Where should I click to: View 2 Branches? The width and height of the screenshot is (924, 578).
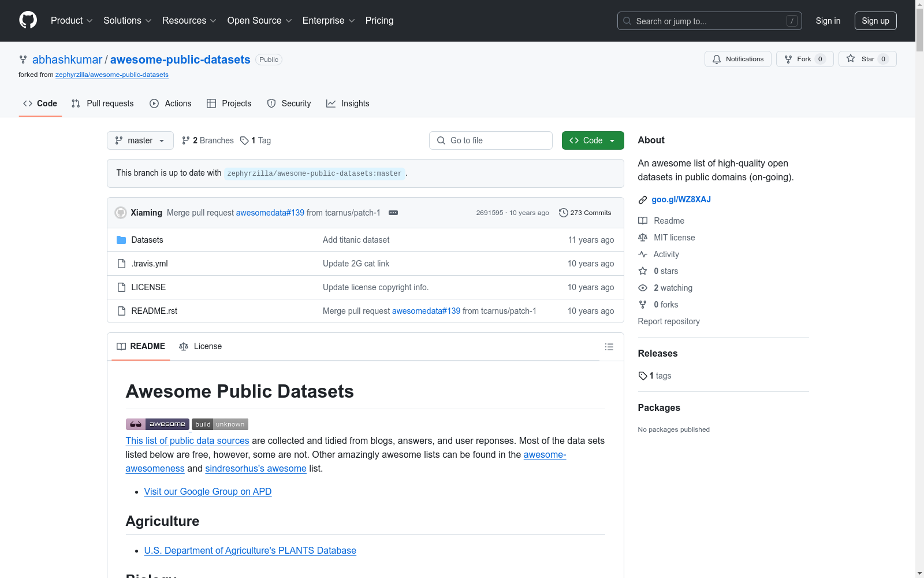208,140
